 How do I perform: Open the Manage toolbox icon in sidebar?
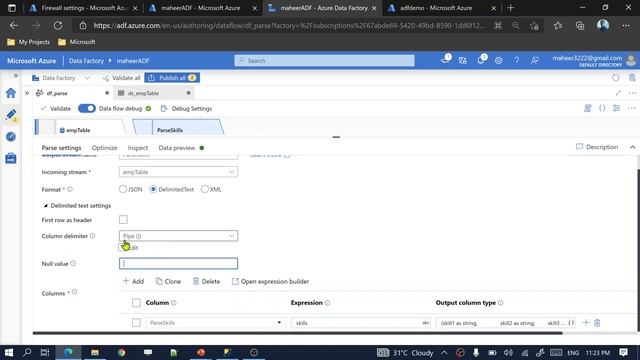click(11, 158)
